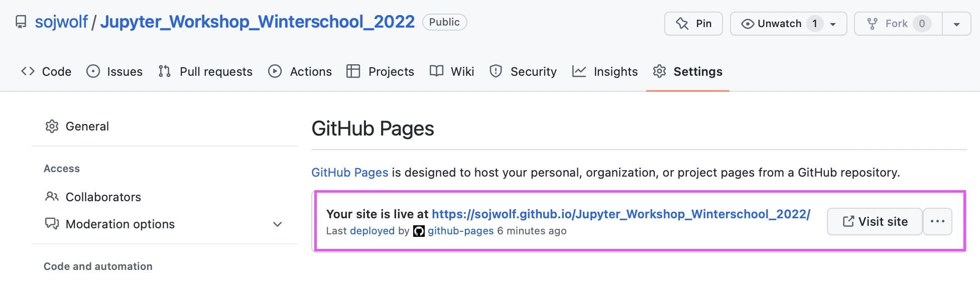Click the Code angle-brackets icon

click(28, 71)
